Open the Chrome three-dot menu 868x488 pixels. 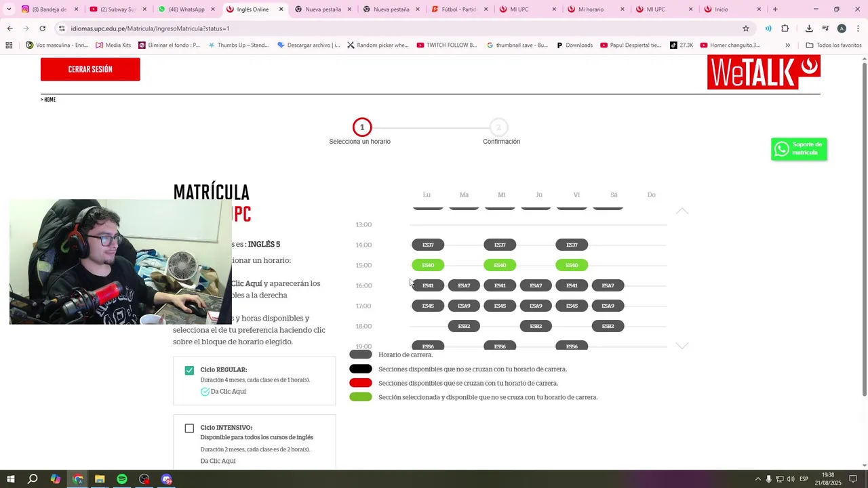(858, 28)
